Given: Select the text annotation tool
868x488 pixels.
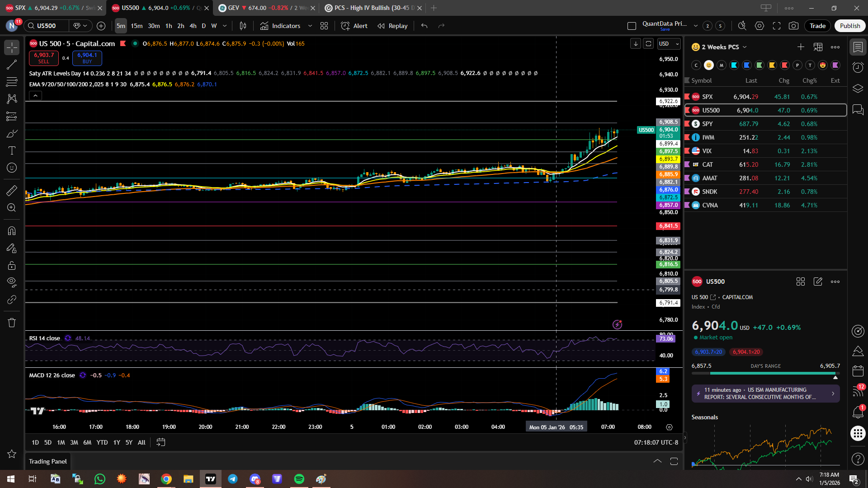Looking at the screenshot, I should pyautogui.click(x=12, y=150).
